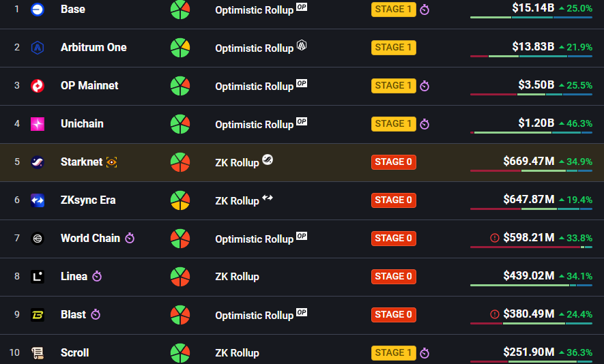Click the purple timer icon beside World Chain
The image size is (604, 364).
point(130,239)
